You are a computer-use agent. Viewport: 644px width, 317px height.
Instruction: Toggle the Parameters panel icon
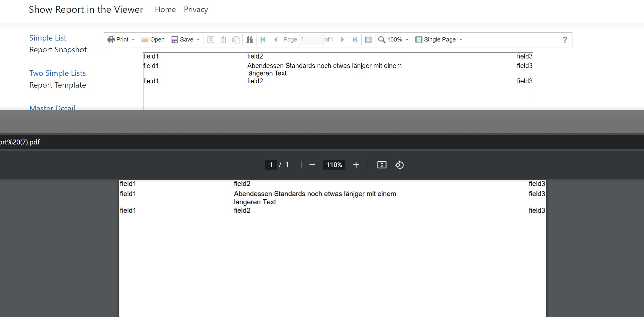click(x=223, y=40)
